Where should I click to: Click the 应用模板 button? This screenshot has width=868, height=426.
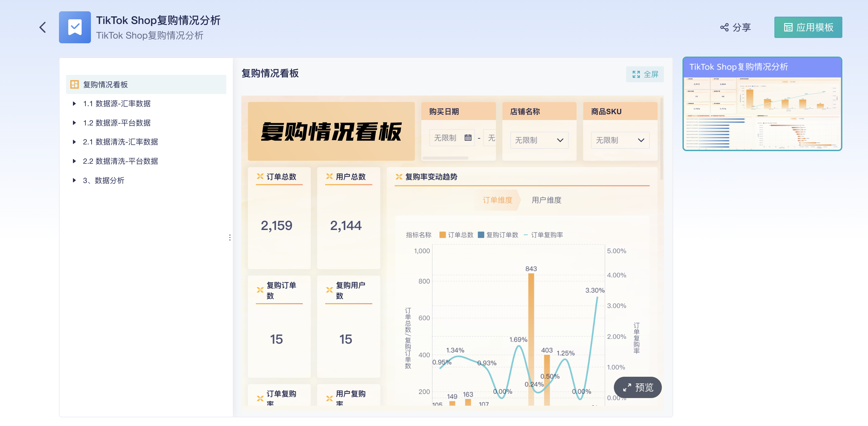tap(808, 27)
